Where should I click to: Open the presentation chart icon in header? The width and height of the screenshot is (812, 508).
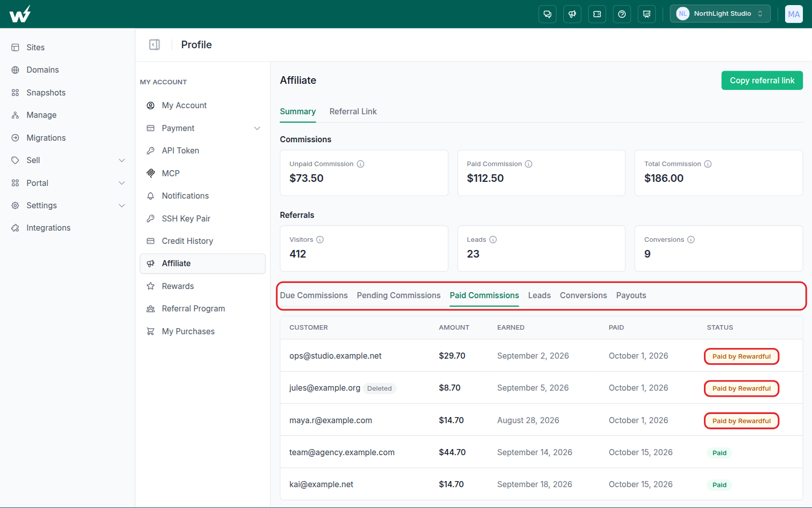(x=647, y=14)
